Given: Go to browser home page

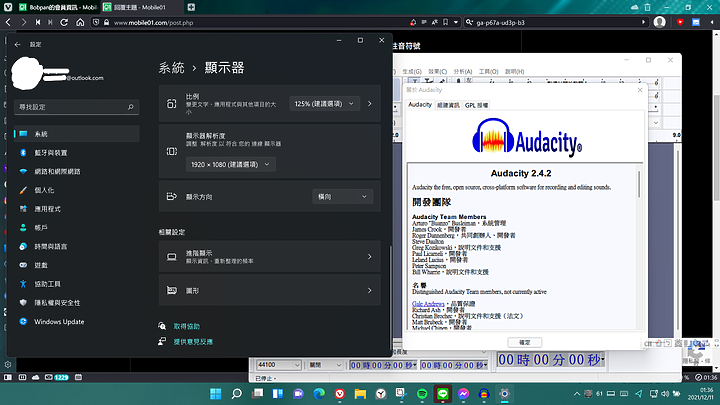Looking at the screenshot, I should point(80,22).
